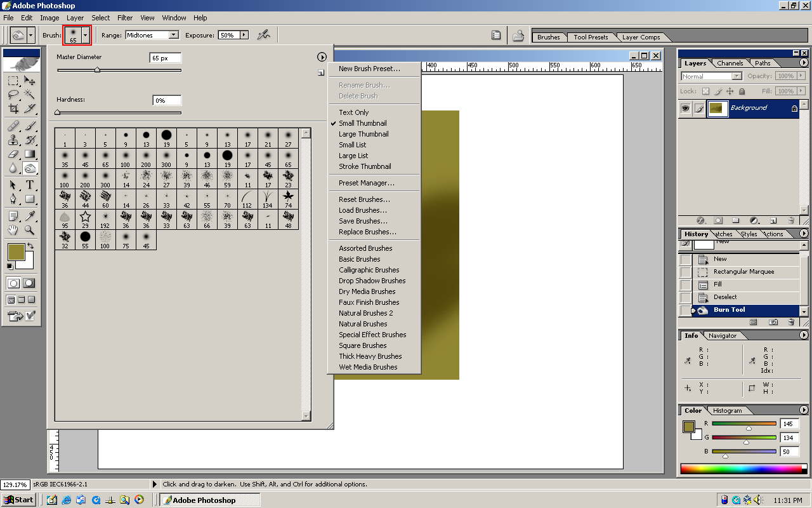Toggle Background layer visibility eye
Screen dimensions: 812x508
[685, 109]
